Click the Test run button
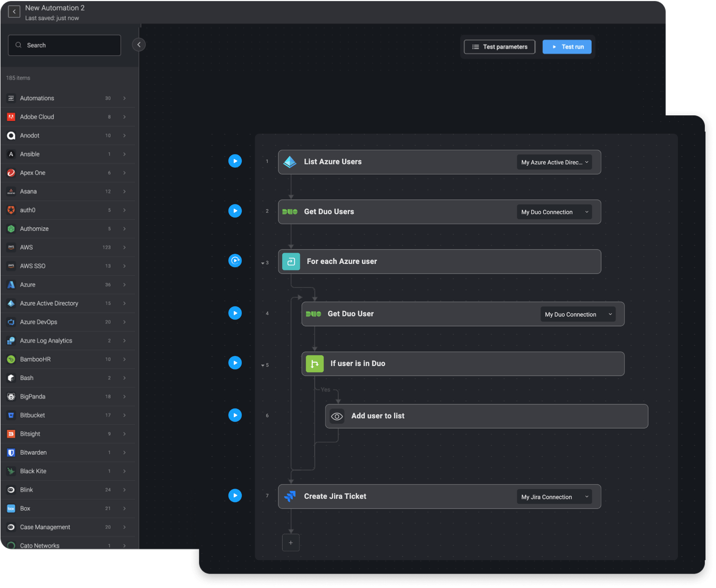Image resolution: width=716 pixels, height=588 pixels. point(567,47)
